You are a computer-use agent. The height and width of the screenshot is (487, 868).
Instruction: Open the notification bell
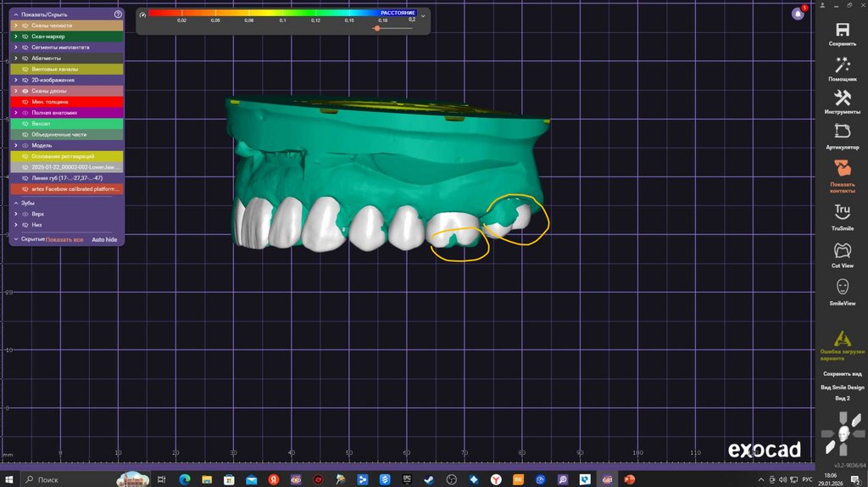(798, 14)
